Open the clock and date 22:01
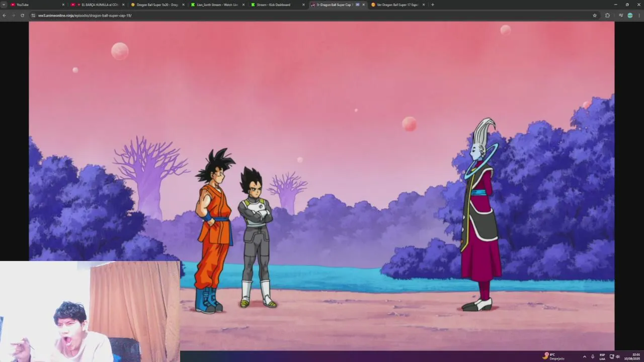644x362 pixels. 633,356
